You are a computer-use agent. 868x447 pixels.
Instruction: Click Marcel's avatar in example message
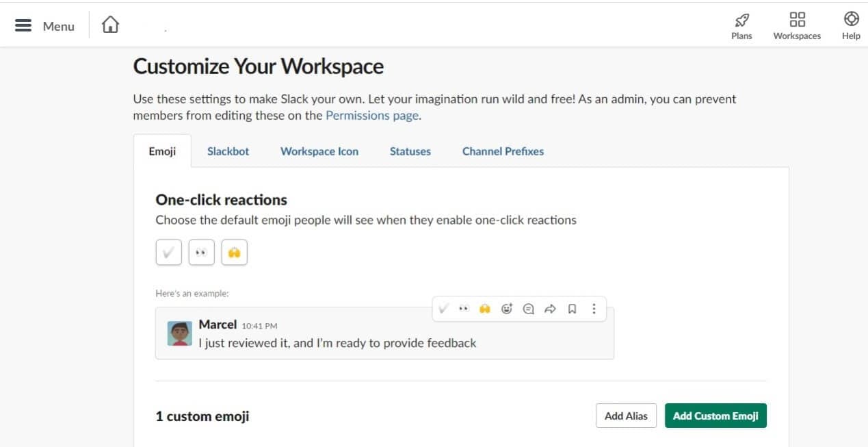coord(180,333)
